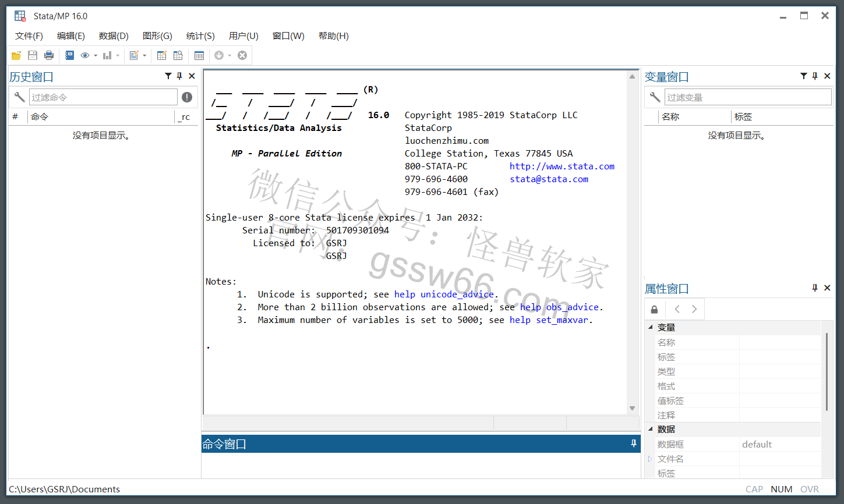Click the filter funnel in 变量窗口 header
Viewport: 844px width, 504px height.
point(804,76)
